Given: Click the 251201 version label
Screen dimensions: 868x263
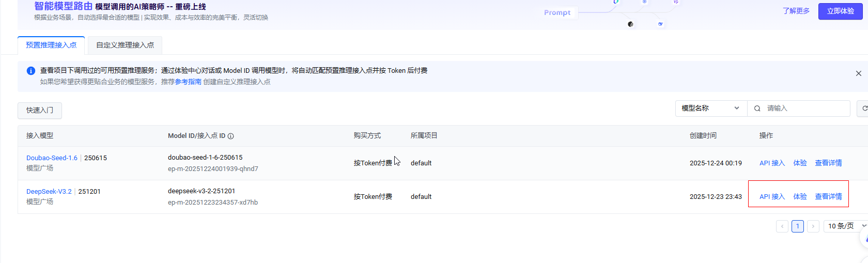Looking at the screenshot, I should pos(89,192).
